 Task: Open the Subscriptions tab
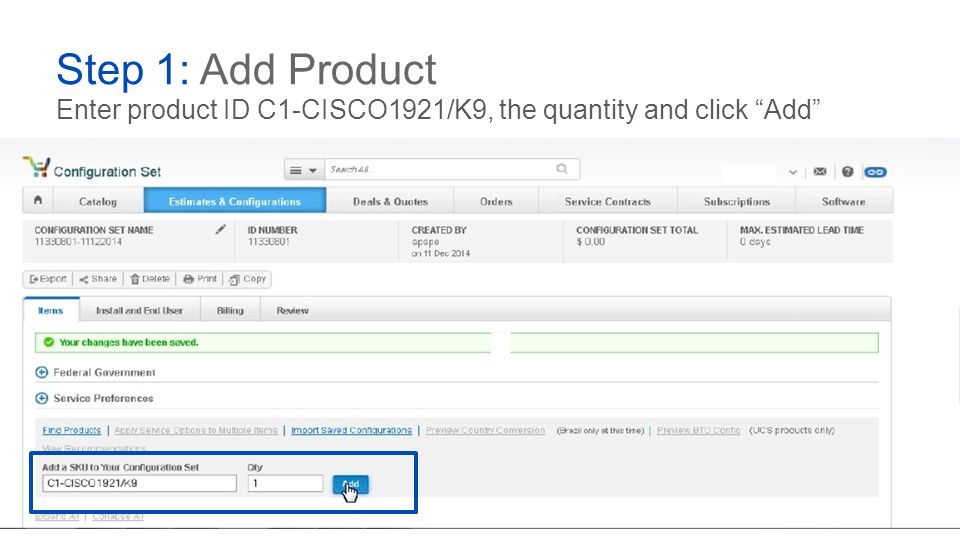(x=737, y=201)
